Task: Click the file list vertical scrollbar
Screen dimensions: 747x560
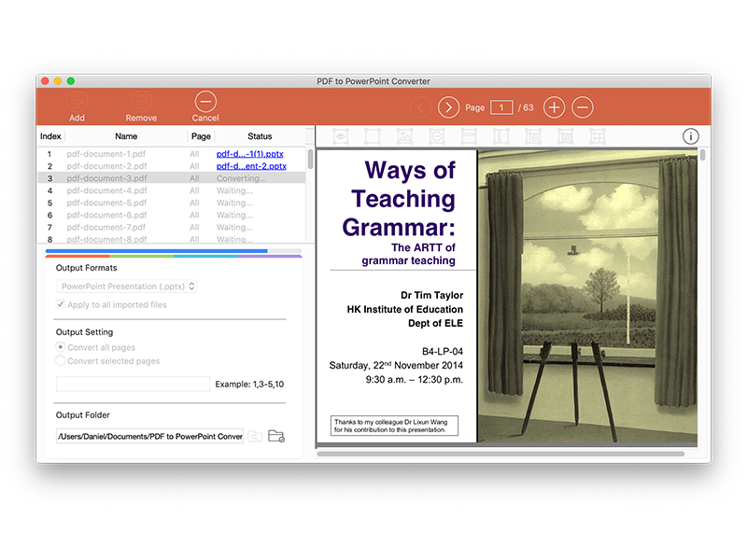Action: click(310, 159)
